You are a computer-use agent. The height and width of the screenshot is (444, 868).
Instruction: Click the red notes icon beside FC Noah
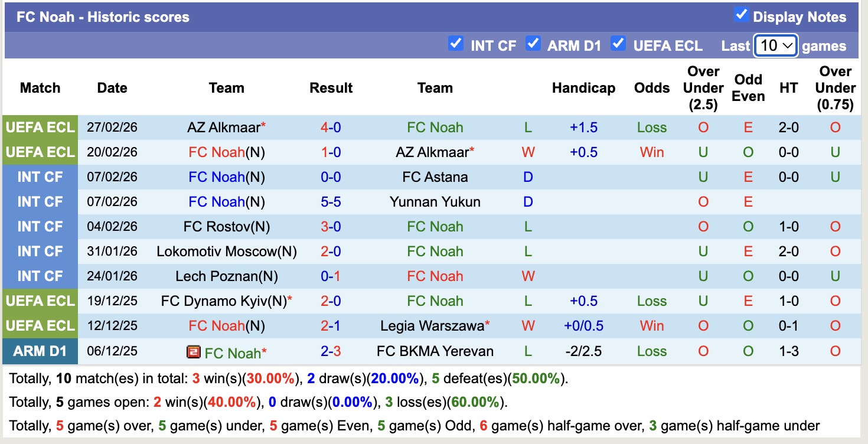pos(193,351)
